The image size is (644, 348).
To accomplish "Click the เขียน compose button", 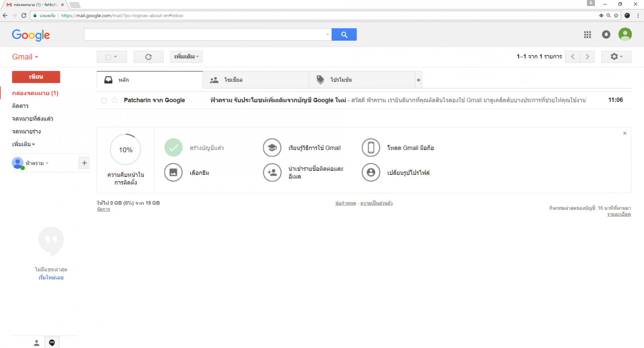I will pos(36,77).
